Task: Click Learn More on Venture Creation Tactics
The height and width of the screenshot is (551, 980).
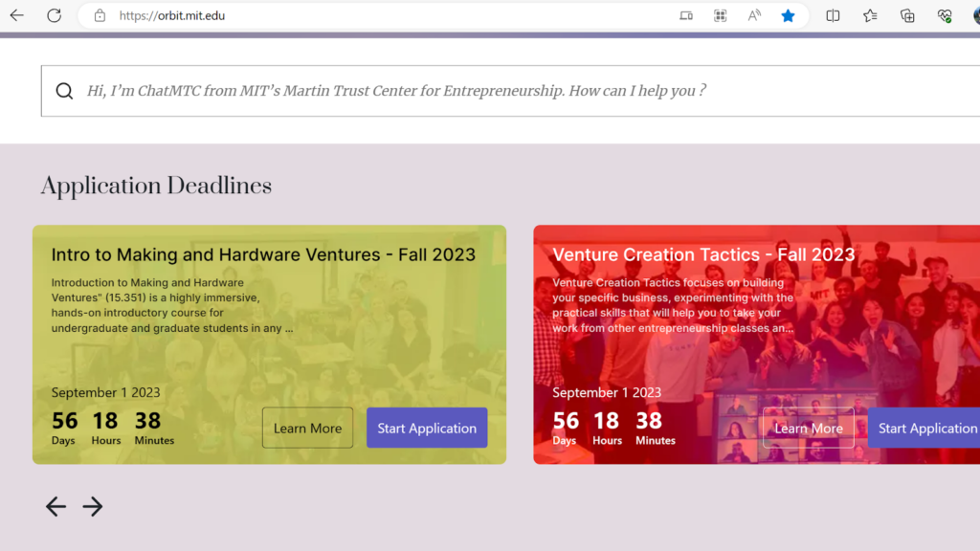Action: pos(808,428)
